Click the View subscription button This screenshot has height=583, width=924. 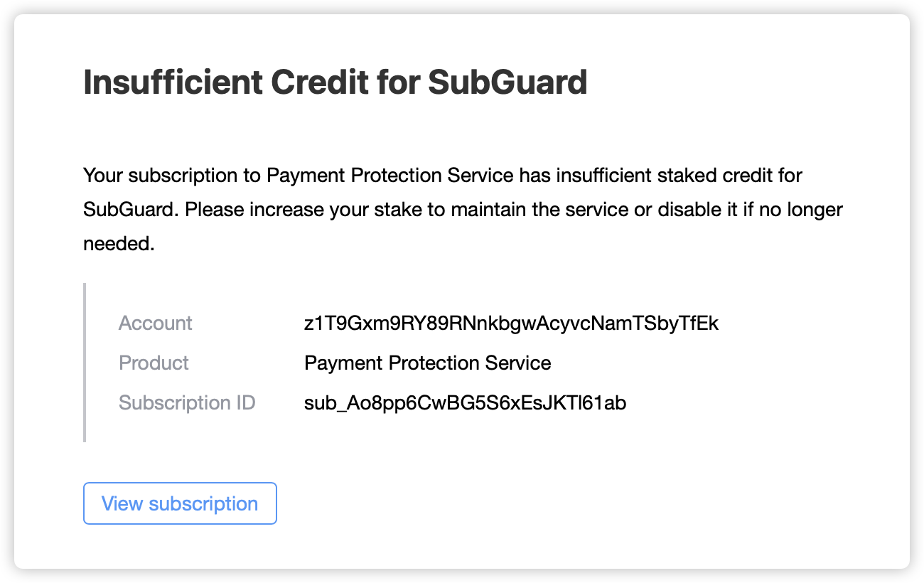pyautogui.click(x=180, y=503)
